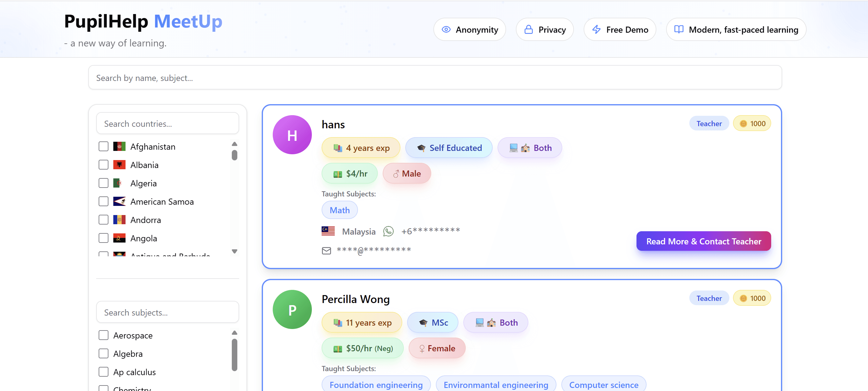Click Read More & Contact Teacher for hans
This screenshot has height=391, width=868.
(x=704, y=241)
